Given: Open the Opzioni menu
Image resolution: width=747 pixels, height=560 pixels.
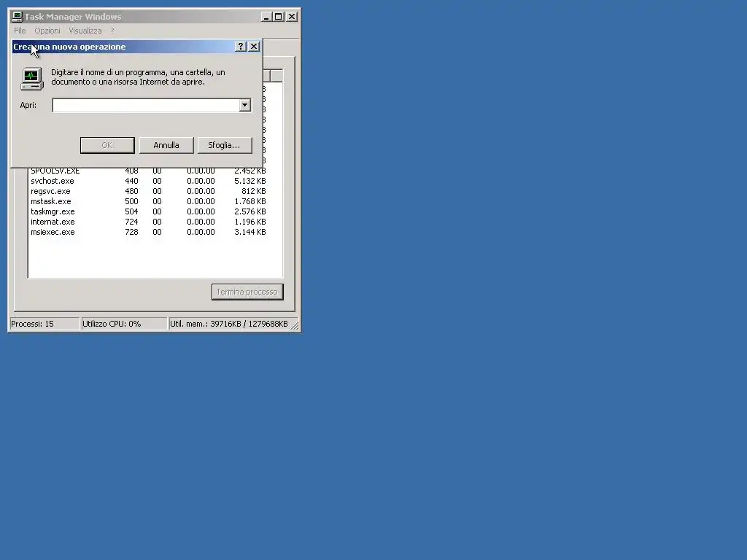Looking at the screenshot, I should pos(47,31).
